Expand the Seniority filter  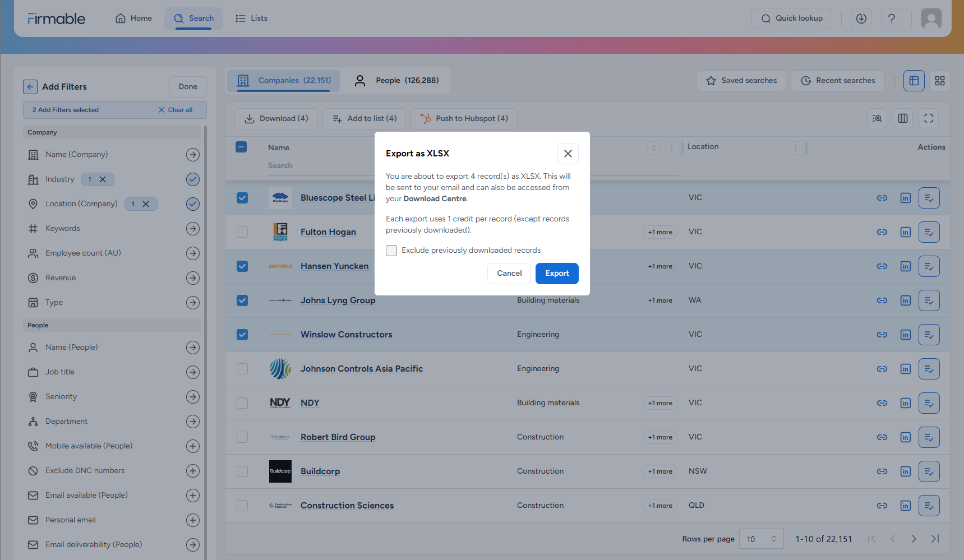193,397
